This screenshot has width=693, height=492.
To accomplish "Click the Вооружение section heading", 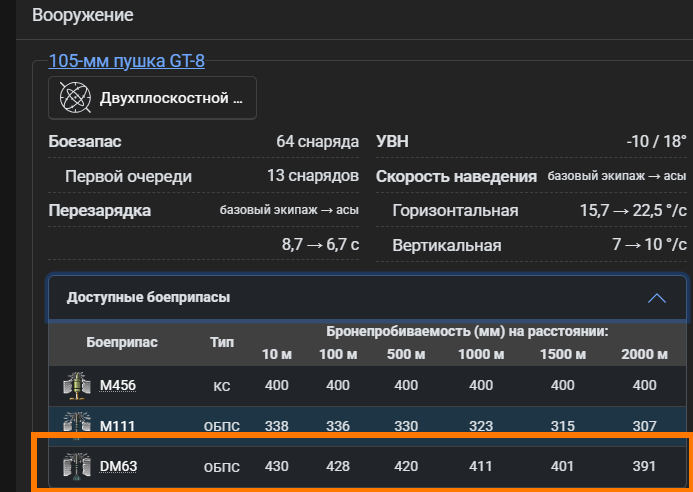I will point(83,16).
